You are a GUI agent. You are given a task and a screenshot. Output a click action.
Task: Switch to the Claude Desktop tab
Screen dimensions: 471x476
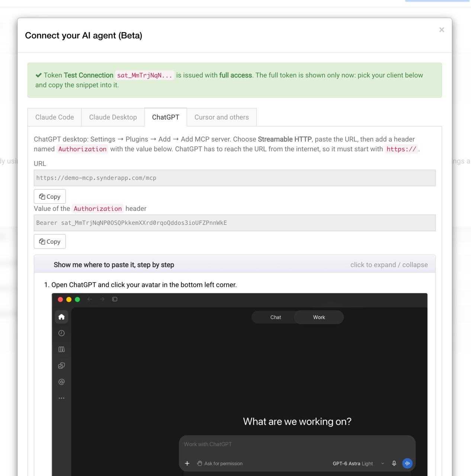pos(113,117)
